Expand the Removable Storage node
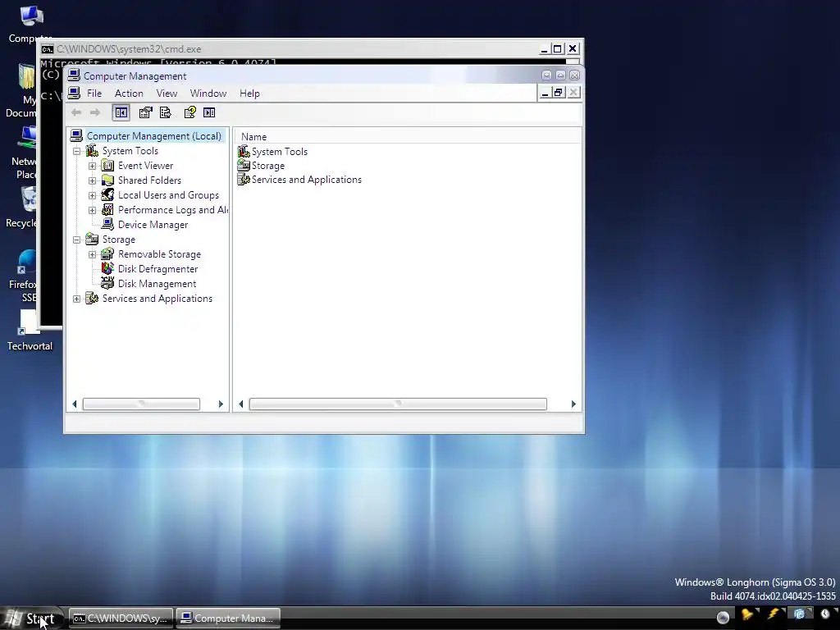The image size is (840, 630). pyautogui.click(x=92, y=254)
